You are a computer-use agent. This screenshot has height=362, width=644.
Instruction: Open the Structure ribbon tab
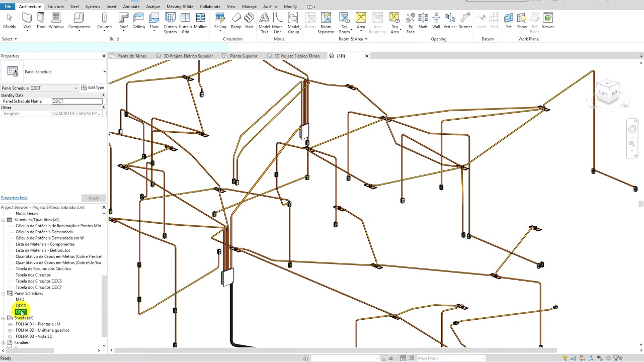click(x=55, y=7)
